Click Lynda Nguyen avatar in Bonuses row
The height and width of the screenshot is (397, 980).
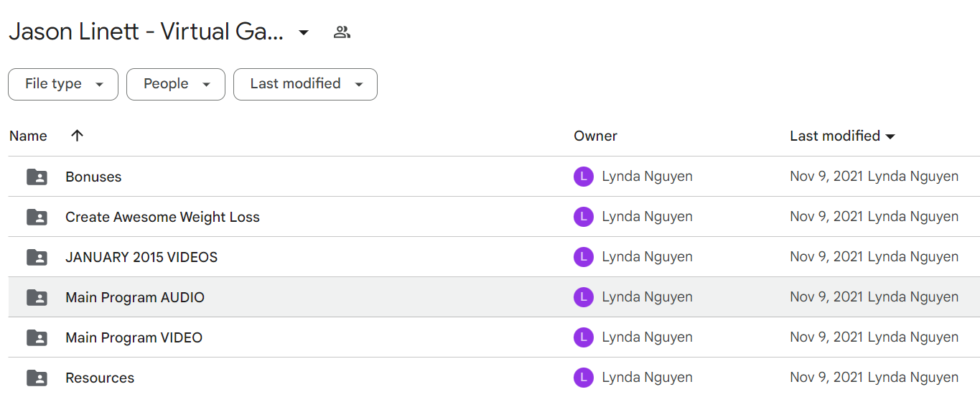(x=584, y=177)
